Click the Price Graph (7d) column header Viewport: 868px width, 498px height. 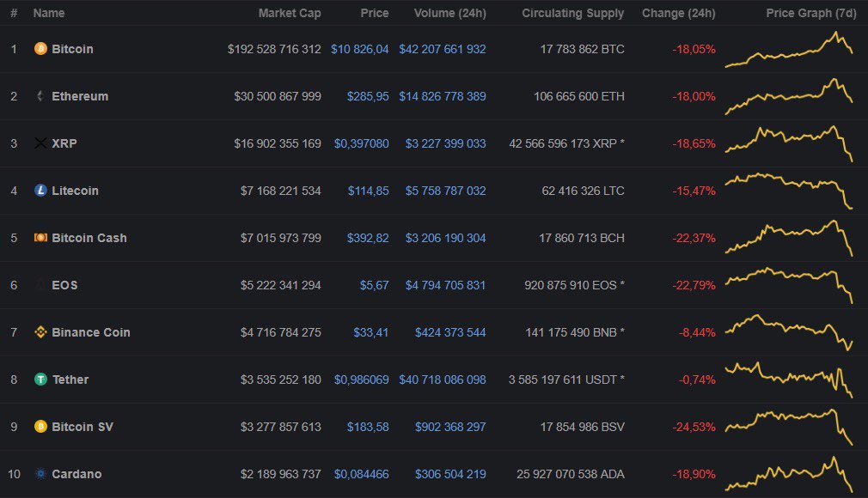[x=811, y=13]
